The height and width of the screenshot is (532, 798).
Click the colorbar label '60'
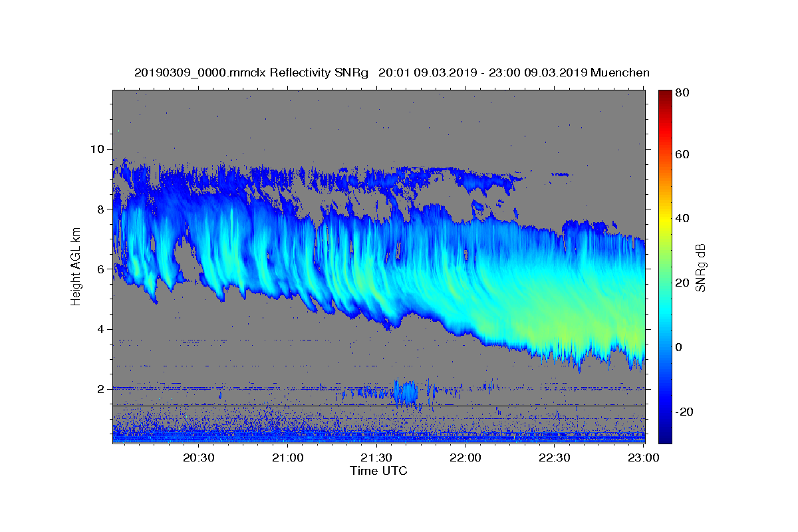click(683, 154)
